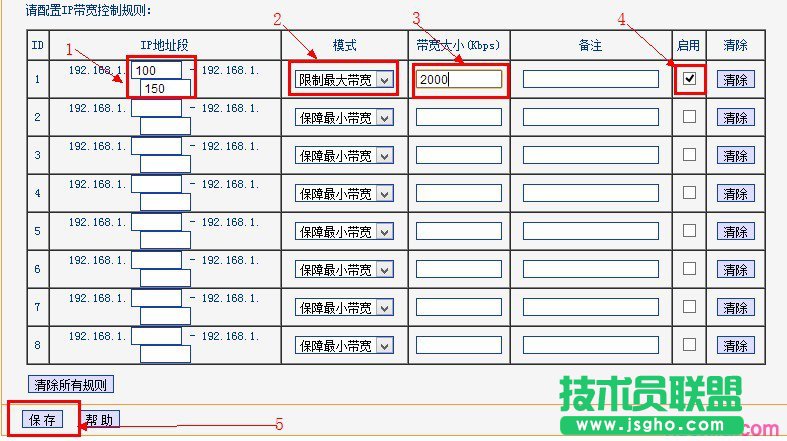Viewport: 787px width, 441px height.
Task: Clear row 1 using its 清除 button
Action: [735, 80]
